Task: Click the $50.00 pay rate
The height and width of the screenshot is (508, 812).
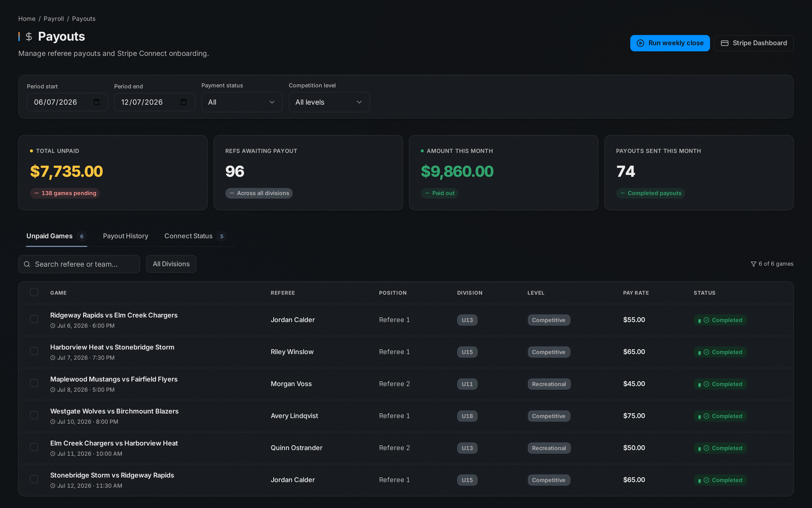Action: click(634, 448)
